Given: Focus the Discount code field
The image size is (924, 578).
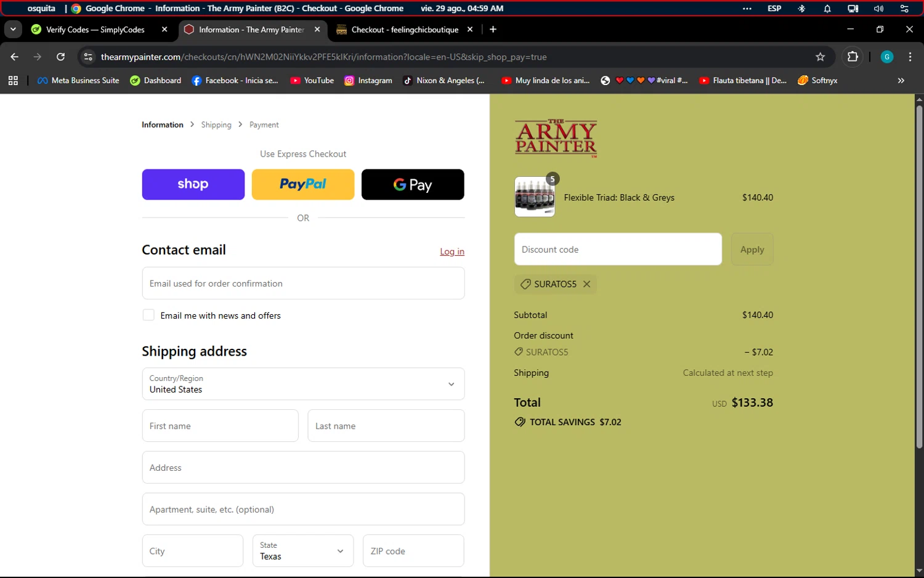Looking at the screenshot, I should coord(618,250).
